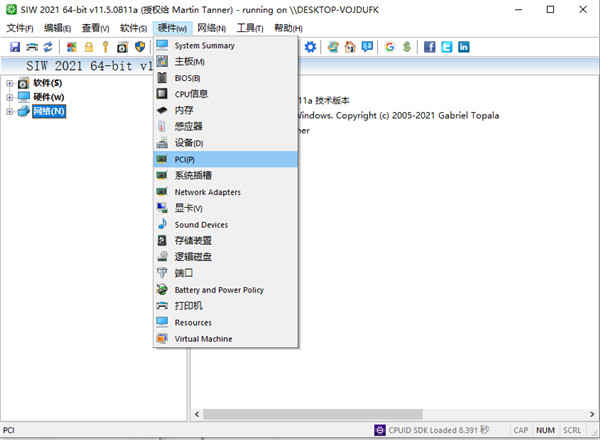The image size is (600, 440).
Task: Click the refresh arrows toolbar icon
Action: click(x=48, y=47)
